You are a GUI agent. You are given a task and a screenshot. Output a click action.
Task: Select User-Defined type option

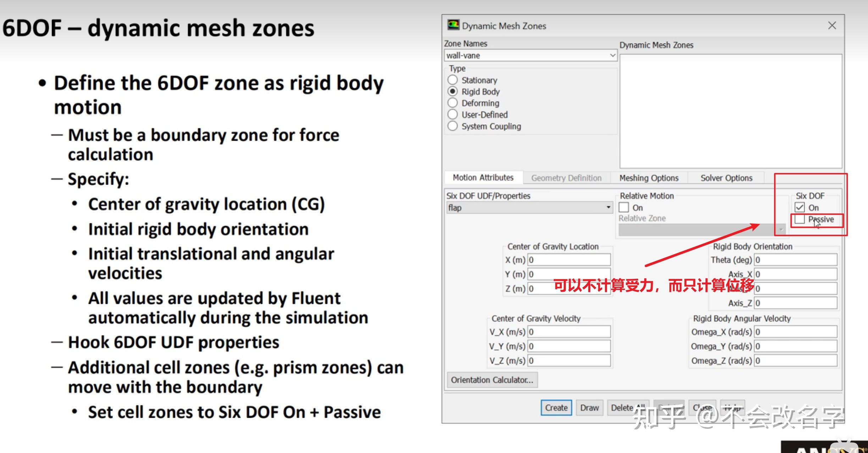453,115
